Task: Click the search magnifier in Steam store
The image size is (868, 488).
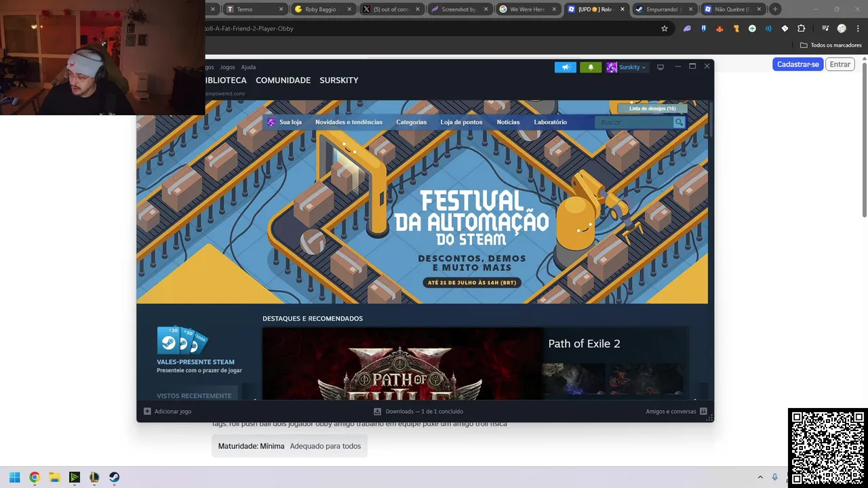Action: (x=679, y=122)
